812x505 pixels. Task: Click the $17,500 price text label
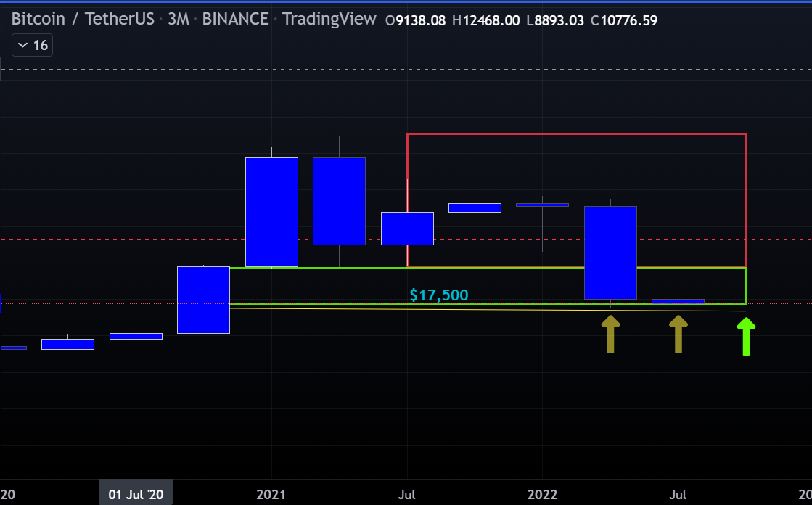[438, 295]
